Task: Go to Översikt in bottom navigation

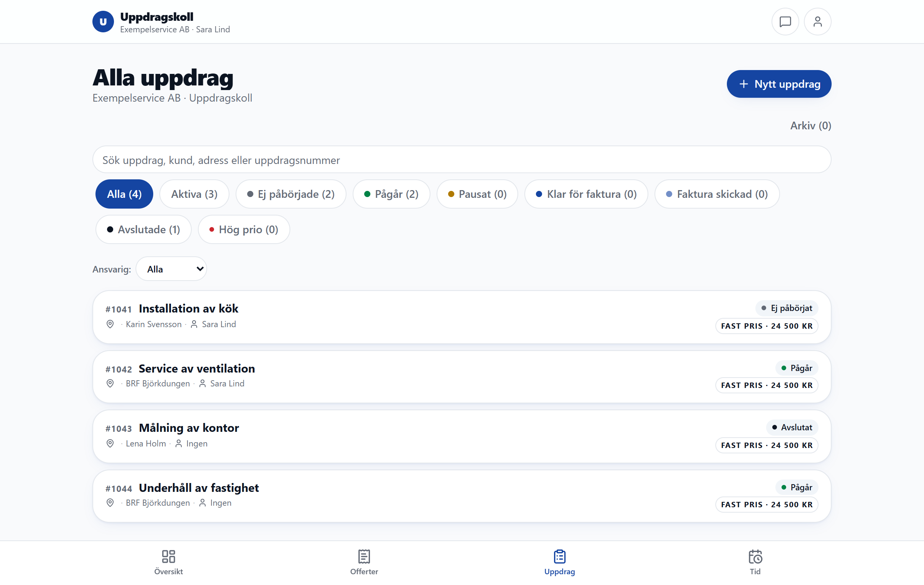Action: 169,562
